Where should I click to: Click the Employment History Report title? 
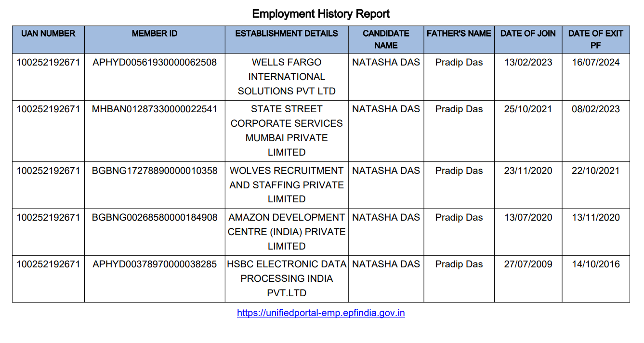pyautogui.click(x=321, y=13)
